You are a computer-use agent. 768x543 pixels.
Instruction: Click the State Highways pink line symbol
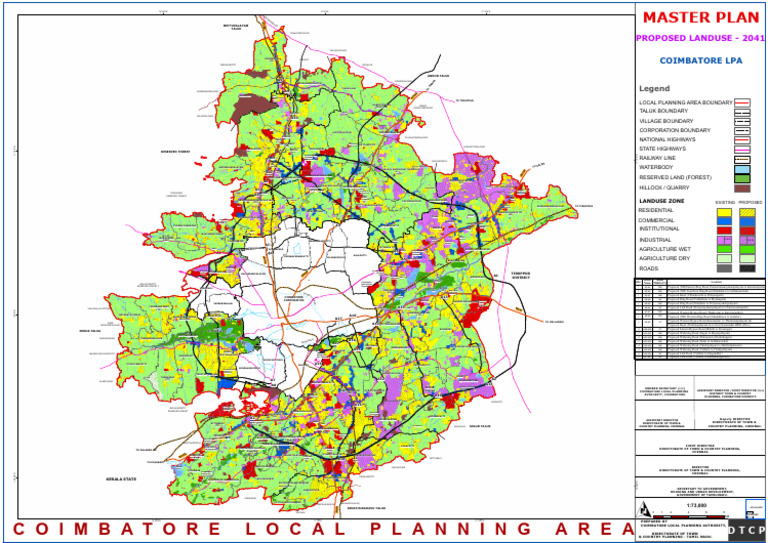pyautogui.click(x=742, y=149)
